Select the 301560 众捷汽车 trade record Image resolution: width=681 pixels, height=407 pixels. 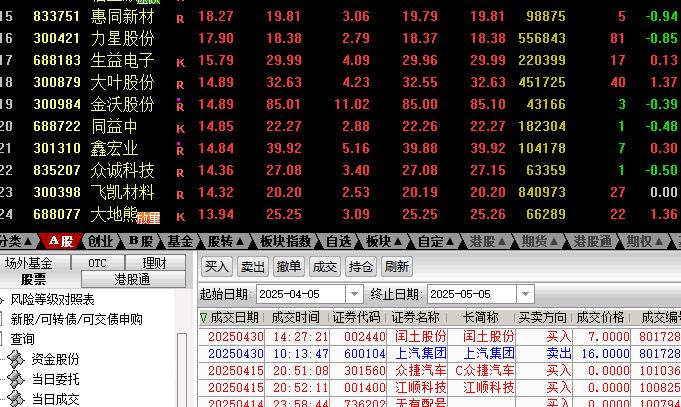[x=440, y=371]
